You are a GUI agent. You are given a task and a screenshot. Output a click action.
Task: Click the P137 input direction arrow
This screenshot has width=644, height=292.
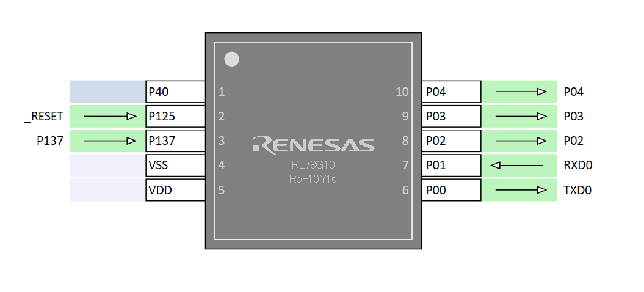pyautogui.click(x=110, y=141)
